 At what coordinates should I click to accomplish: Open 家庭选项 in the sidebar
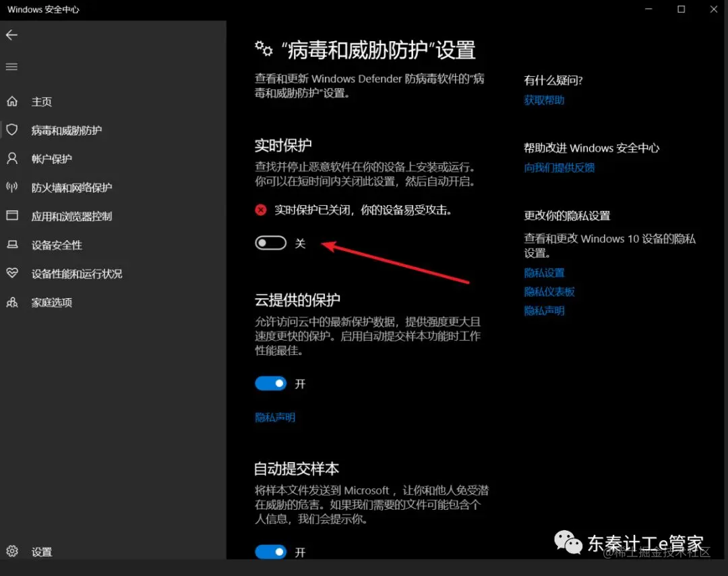tap(50, 302)
